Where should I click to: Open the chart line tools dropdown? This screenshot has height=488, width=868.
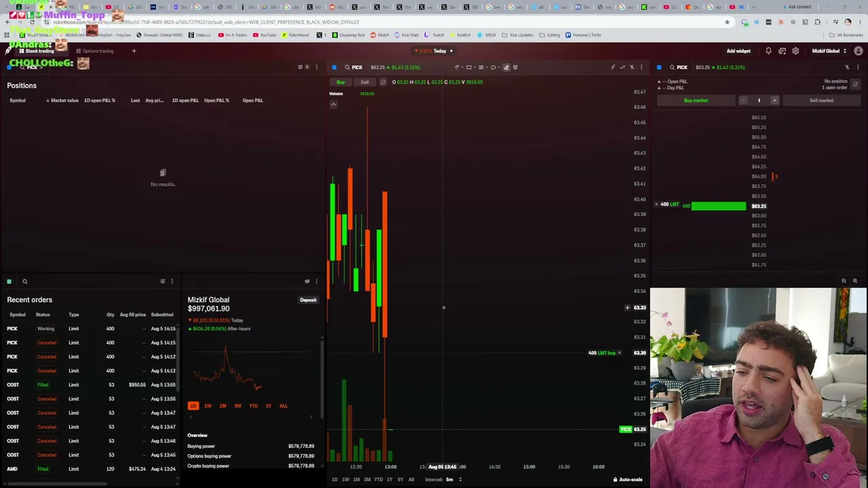coord(458,67)
